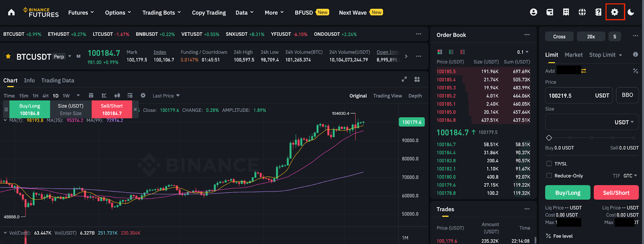Go to the home icon in top bar

11,12
